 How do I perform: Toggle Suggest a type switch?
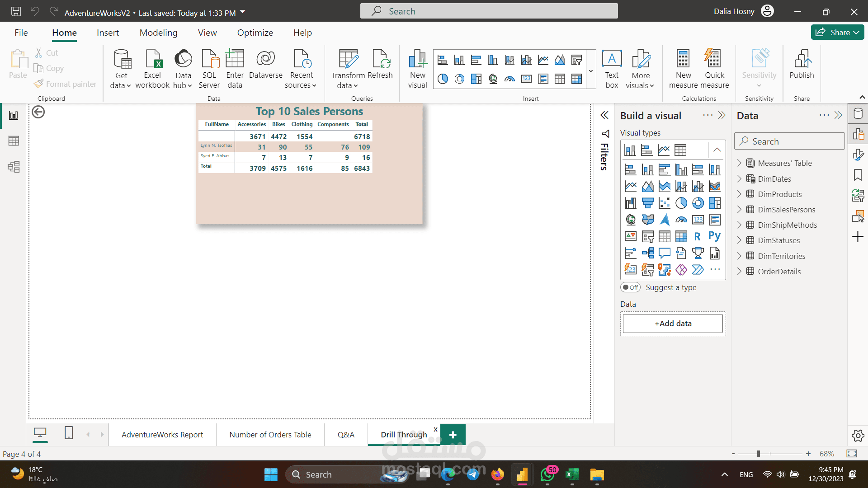[630, 287]
